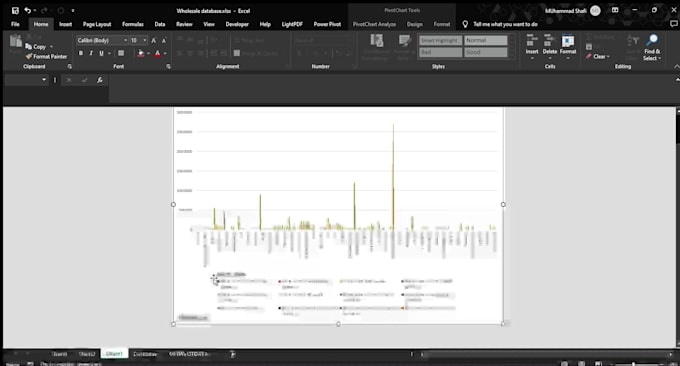
Task: Expand the fill color dropdown arrow
Action: click(148, 53)
